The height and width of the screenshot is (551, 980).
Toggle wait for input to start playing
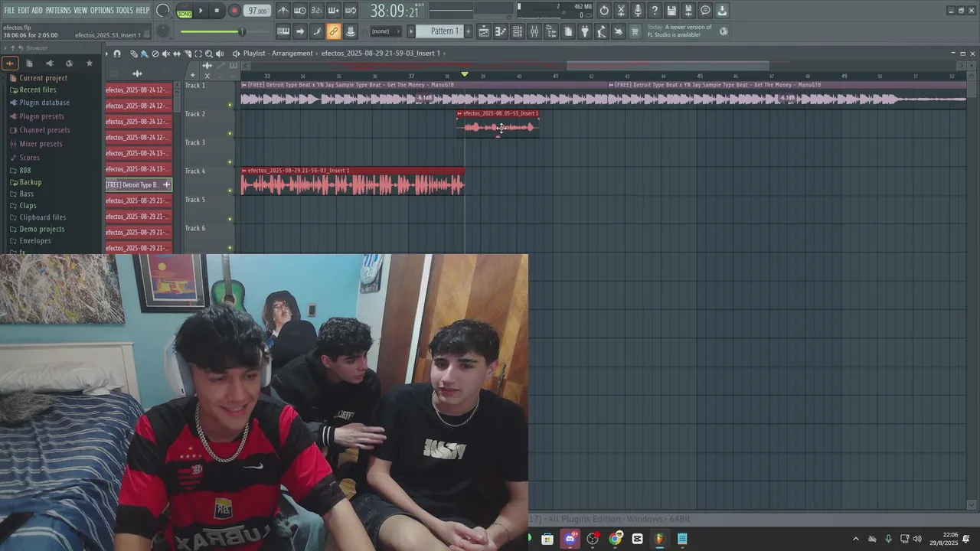300,11
